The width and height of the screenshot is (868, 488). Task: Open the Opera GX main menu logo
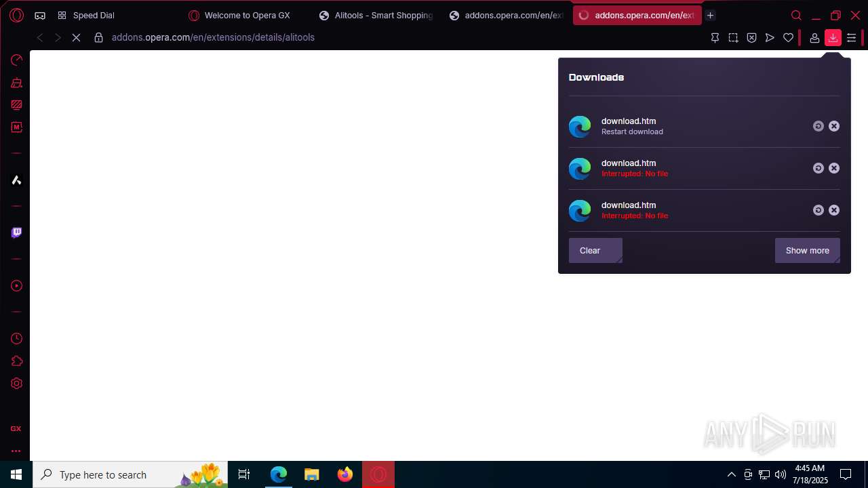click(17, 15)
